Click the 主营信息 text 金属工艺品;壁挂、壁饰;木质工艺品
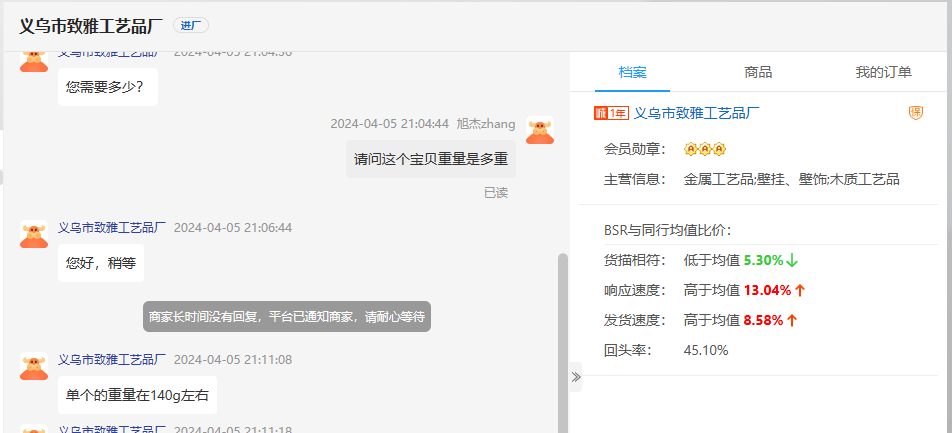 point(792,179)
